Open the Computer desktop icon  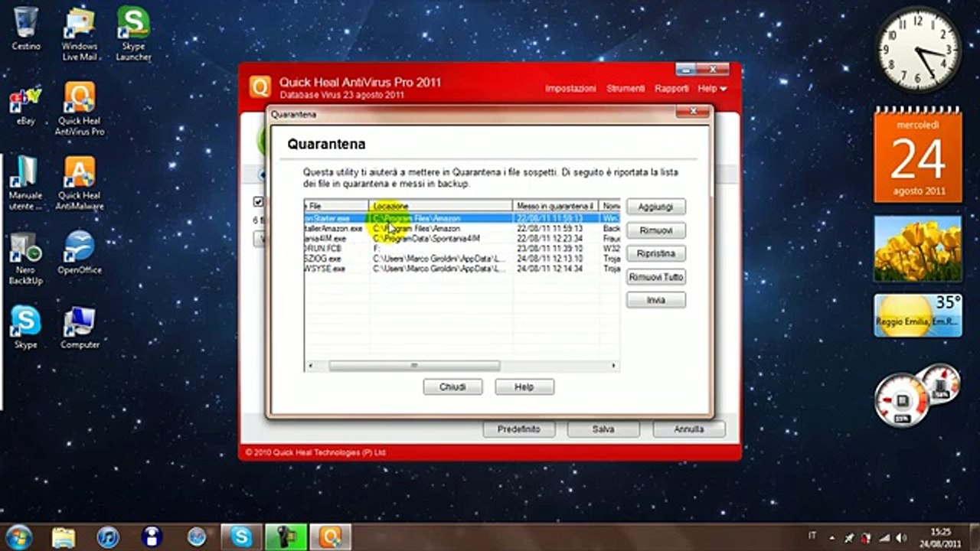80,328
